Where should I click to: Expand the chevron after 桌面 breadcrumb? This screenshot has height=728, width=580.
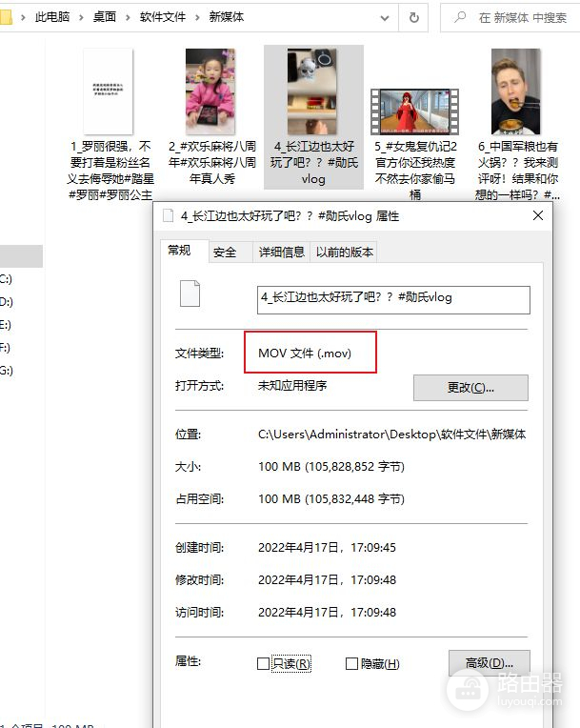point(128,18)
